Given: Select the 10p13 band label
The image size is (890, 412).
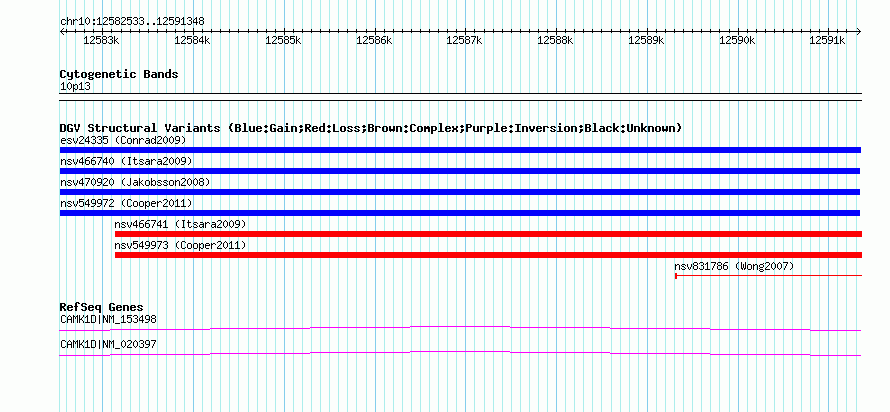Looking at the screenshot, I should pos(75,87).
